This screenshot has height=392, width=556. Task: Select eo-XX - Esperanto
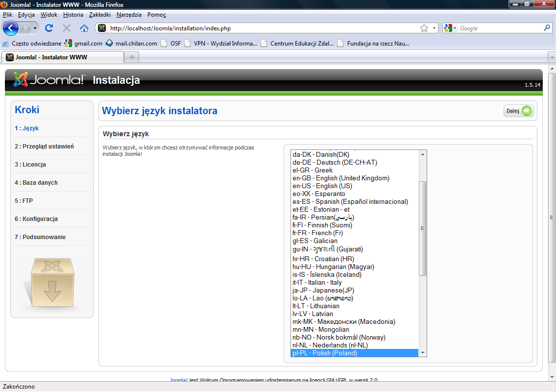[355, 194]
